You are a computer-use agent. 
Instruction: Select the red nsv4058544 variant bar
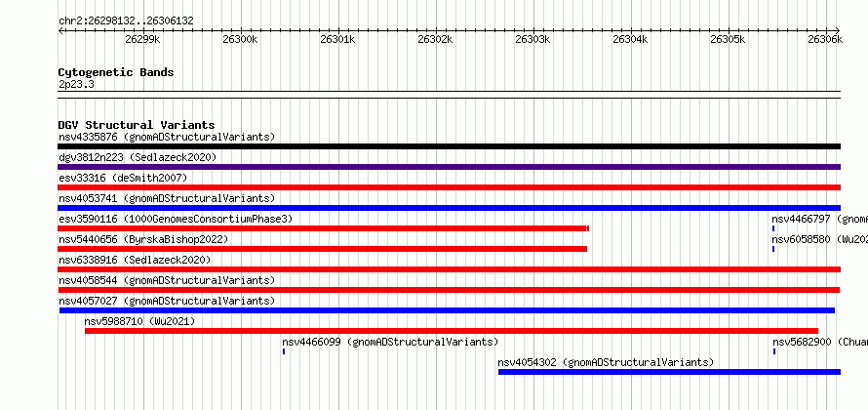(x=449, y=290)
